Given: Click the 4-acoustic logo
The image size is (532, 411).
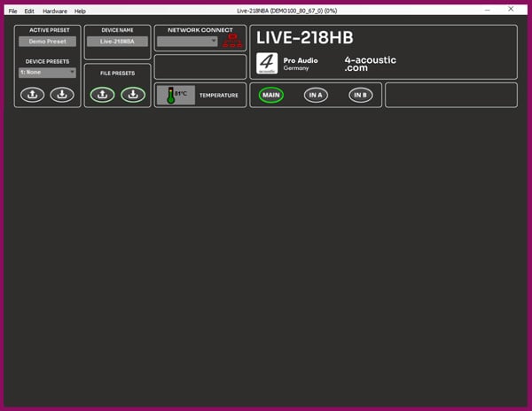Looking at the screenshot, I should tap(267, 63).
